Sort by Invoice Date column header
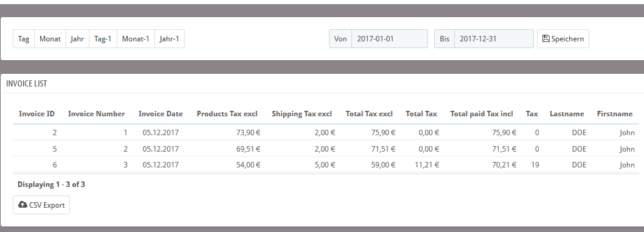This screenshot has height=232, width=644. point(161,114)
